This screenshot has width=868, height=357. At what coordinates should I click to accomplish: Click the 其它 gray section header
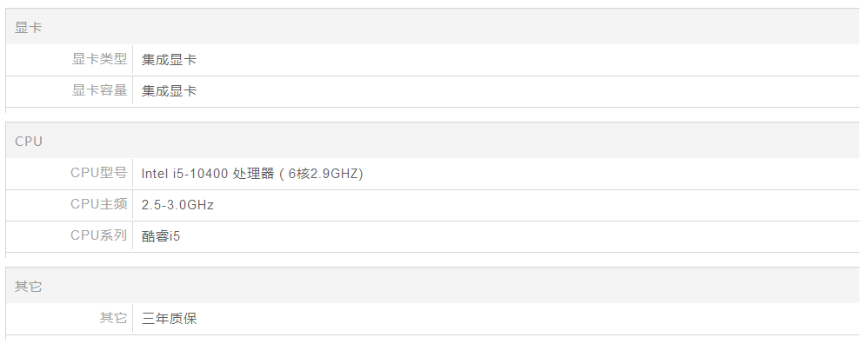[x=28, y=287]
